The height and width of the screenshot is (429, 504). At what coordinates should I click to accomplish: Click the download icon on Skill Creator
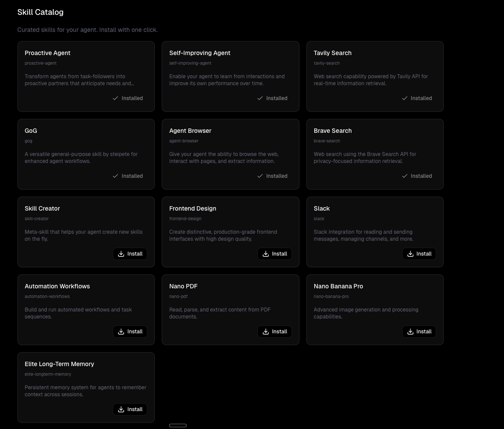(x=121, y=254)
